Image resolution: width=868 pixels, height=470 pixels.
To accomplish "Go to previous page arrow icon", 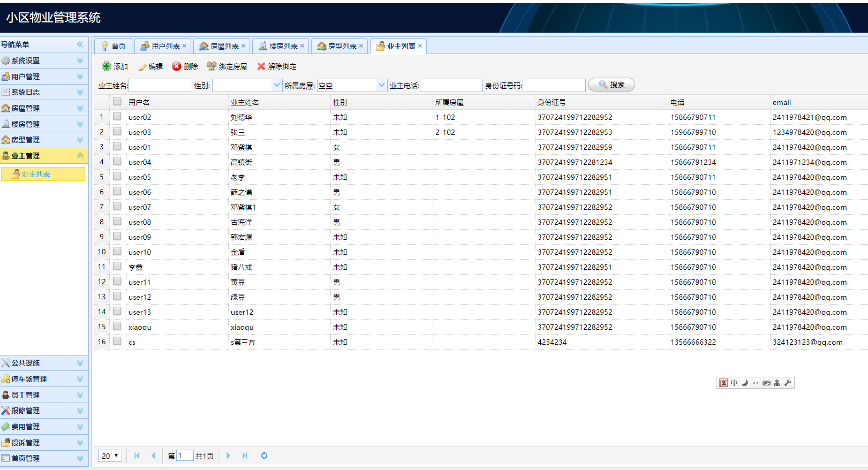I will tap(154, 456).
